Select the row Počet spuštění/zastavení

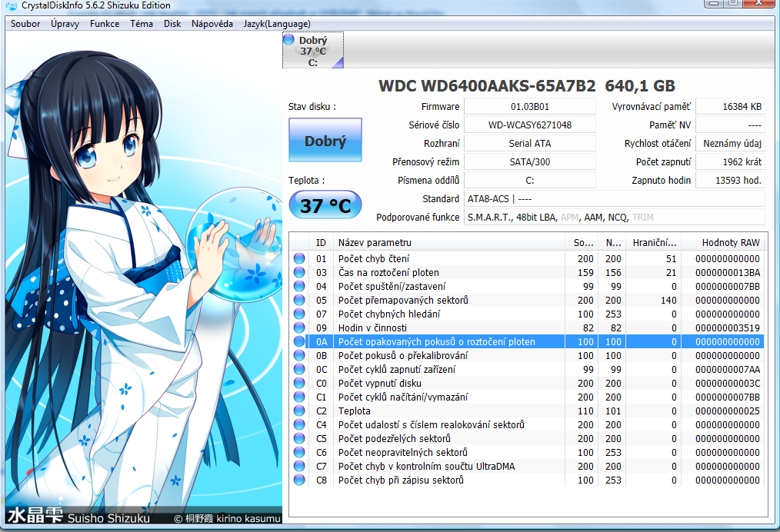click(527, 287)
